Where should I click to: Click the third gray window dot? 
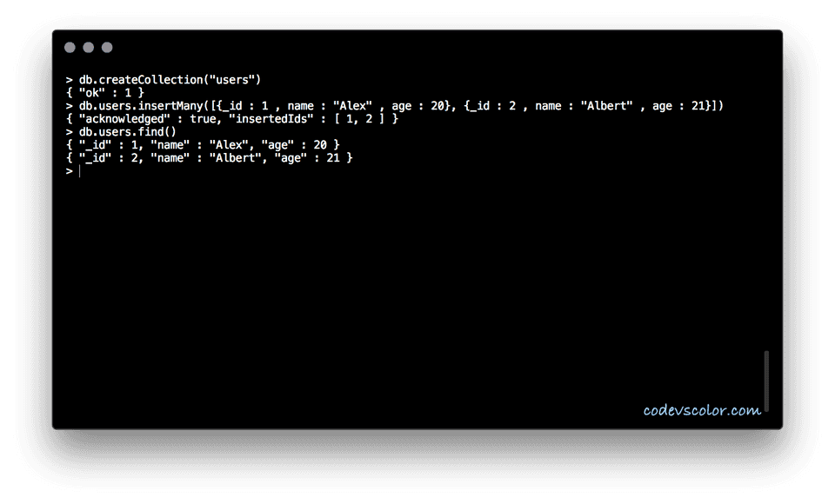pyautogui.click(x=107, y=48)
